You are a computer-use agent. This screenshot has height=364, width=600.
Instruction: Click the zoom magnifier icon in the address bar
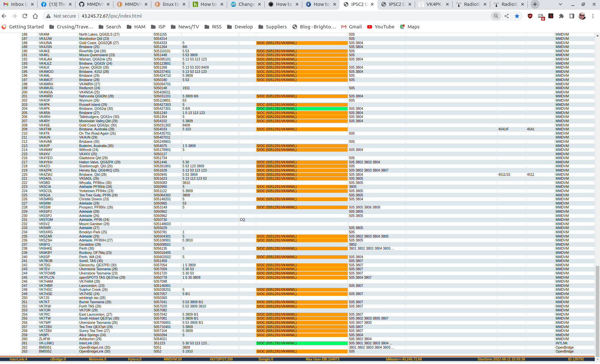496,16
